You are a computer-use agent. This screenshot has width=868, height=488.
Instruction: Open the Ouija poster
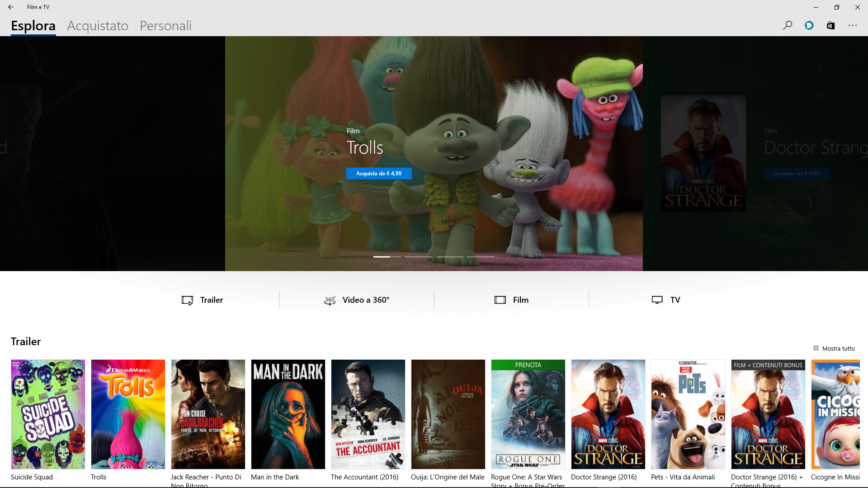tap(448, 414)
